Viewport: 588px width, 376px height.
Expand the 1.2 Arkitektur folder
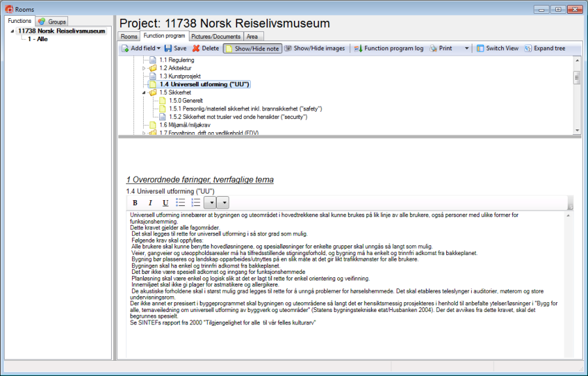pos(144,68)
